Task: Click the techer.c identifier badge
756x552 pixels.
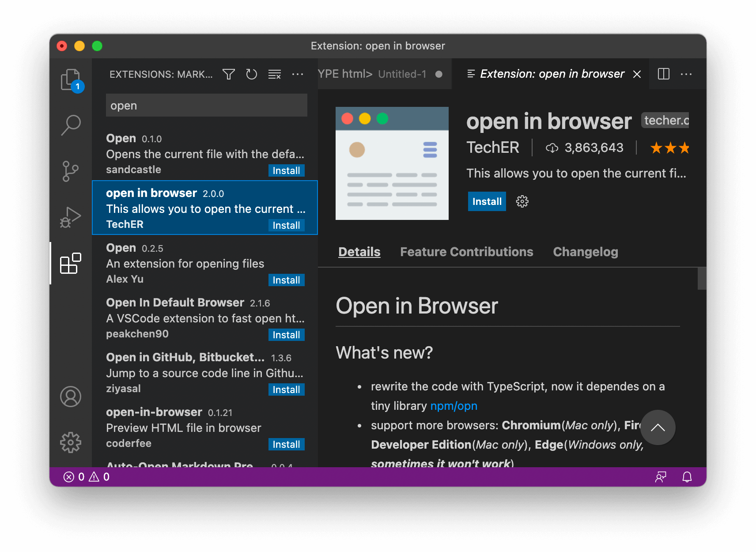Action: [665, 120]
